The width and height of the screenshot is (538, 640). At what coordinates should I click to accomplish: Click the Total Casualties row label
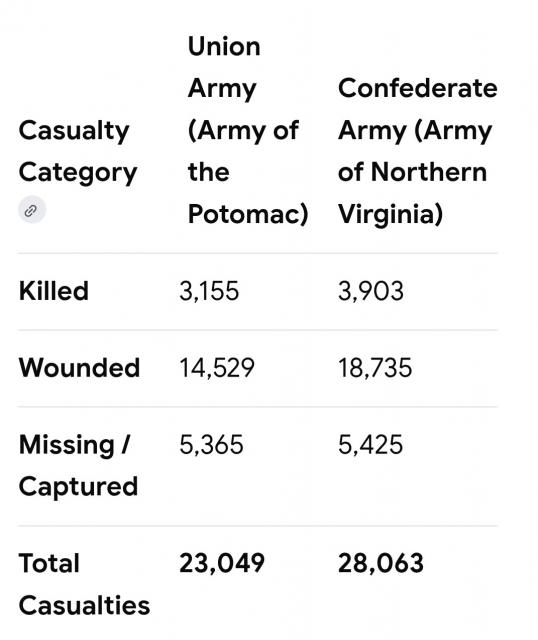tap(84, 584)
